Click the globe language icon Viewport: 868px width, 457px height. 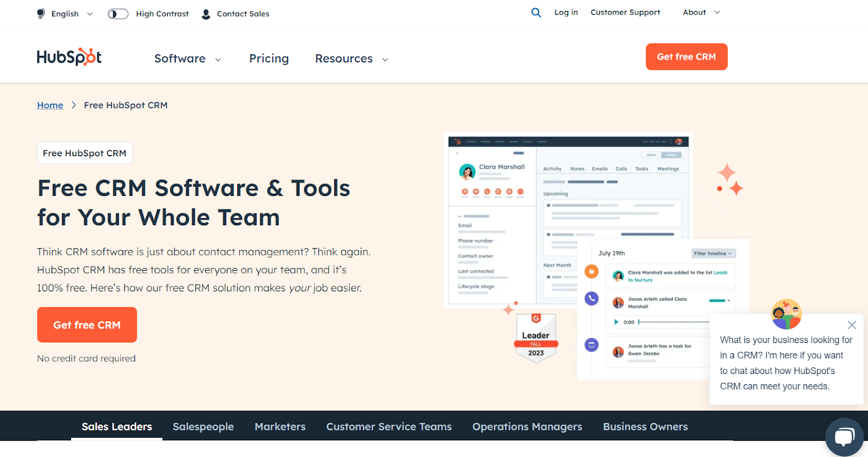[41, 14]
